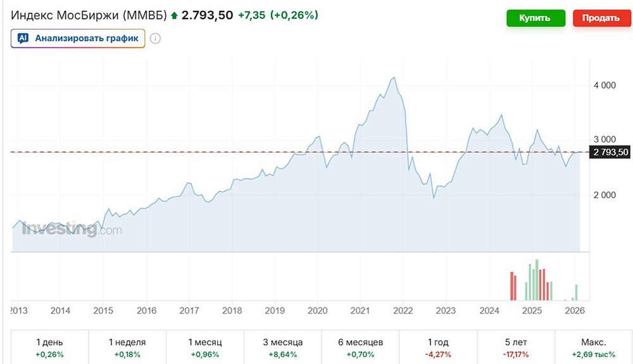Click the 2 793,50 current price label
Screen dimensions: 633x364
pyautogui.click(x=610, y=152)
